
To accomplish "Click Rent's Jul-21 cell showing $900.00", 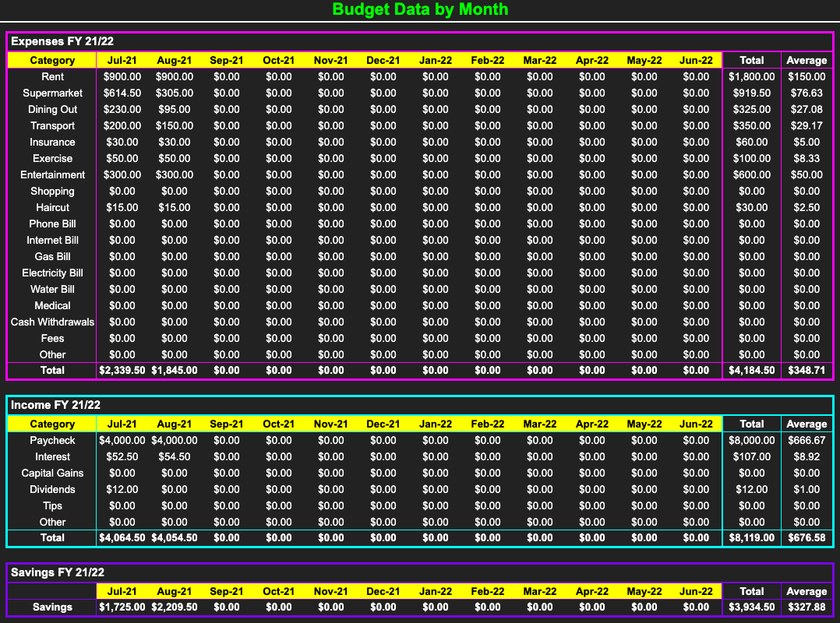I will tap(122, 76).
